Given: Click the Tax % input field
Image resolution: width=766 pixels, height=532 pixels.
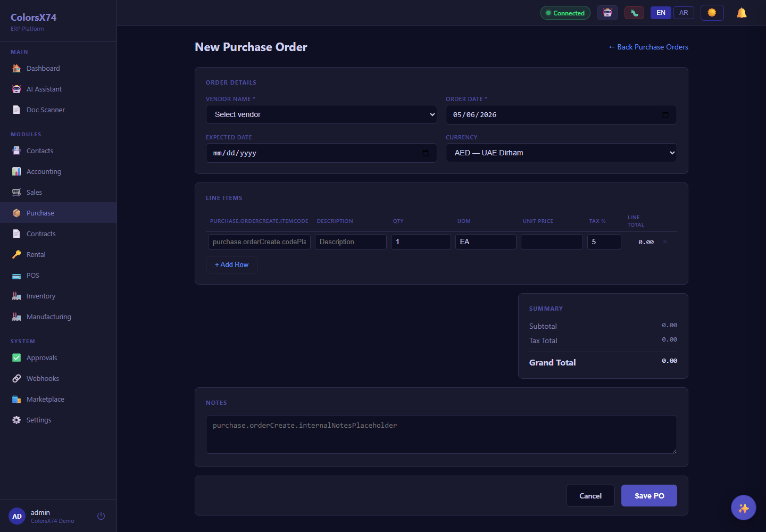Looking at the screenshot, I should pyautogui.click(x=604, y=242).
